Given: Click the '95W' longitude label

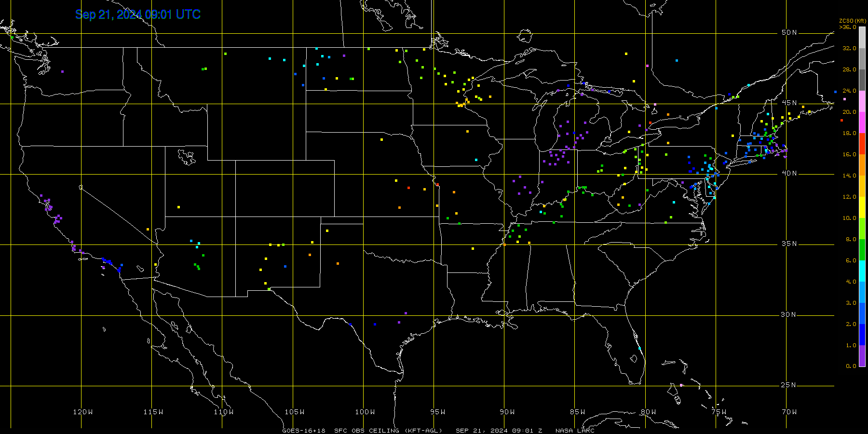Looking at the screenshot, I should [x=438, y=412].
